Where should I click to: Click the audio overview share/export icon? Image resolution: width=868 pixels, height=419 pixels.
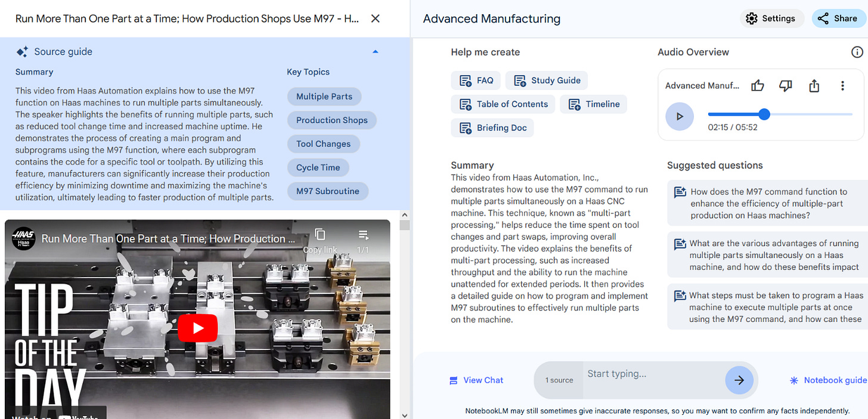click(x=814, y=86)
